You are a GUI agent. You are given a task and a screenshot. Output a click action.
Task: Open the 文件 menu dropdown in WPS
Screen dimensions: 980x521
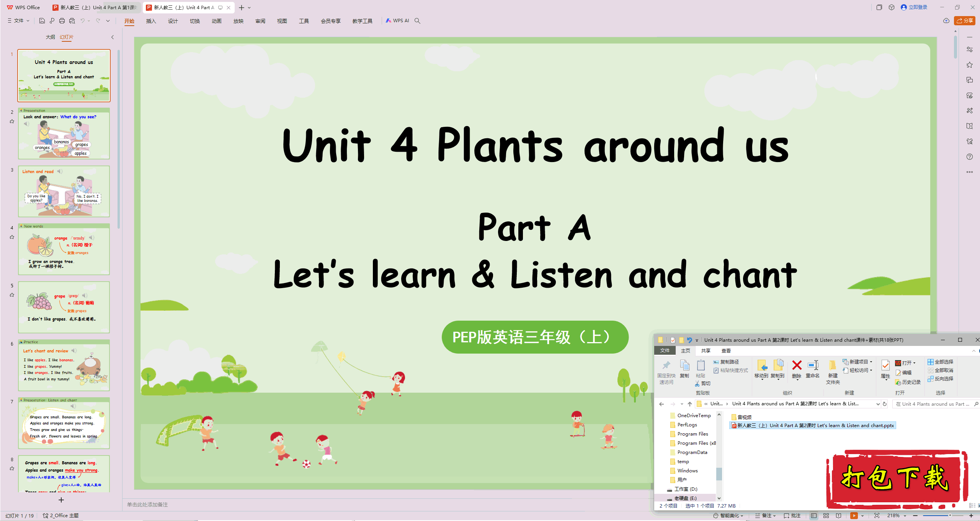[x=19, y=21]
